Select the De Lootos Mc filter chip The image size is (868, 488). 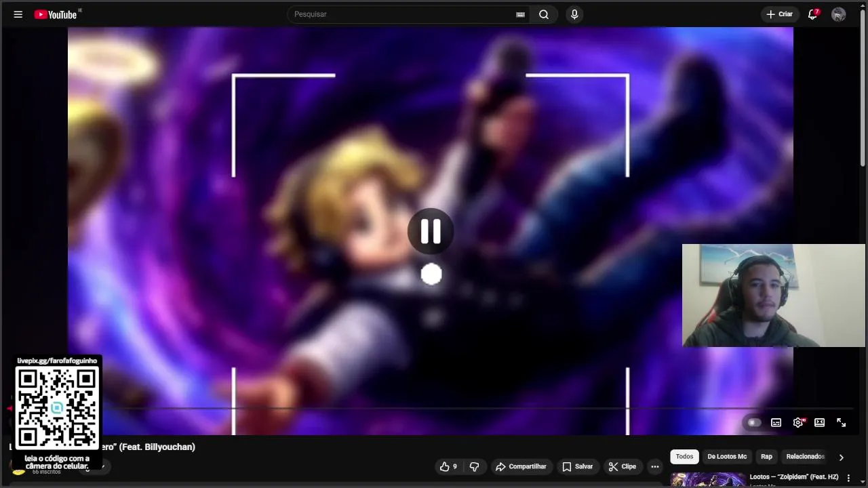[x=727, y=457]
